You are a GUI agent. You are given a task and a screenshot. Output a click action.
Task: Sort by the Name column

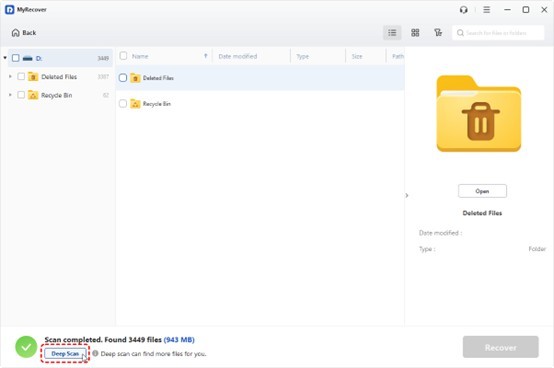[x=140, y=56]
